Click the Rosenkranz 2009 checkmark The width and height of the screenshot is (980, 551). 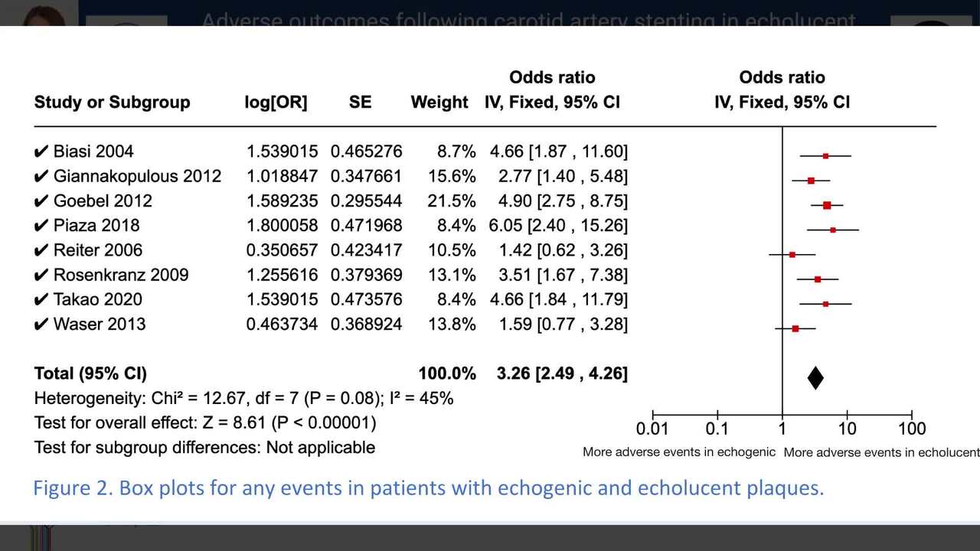[x=41, y=275]
